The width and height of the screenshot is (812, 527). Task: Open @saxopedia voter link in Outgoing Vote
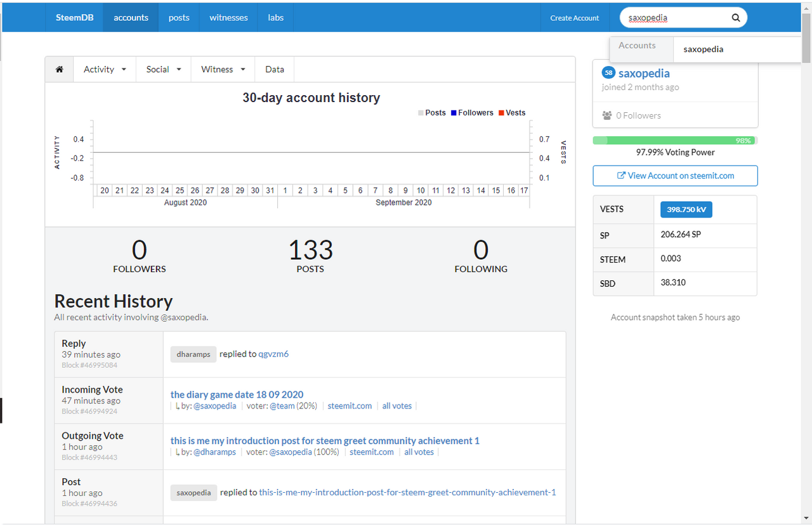tap(291, 452)
